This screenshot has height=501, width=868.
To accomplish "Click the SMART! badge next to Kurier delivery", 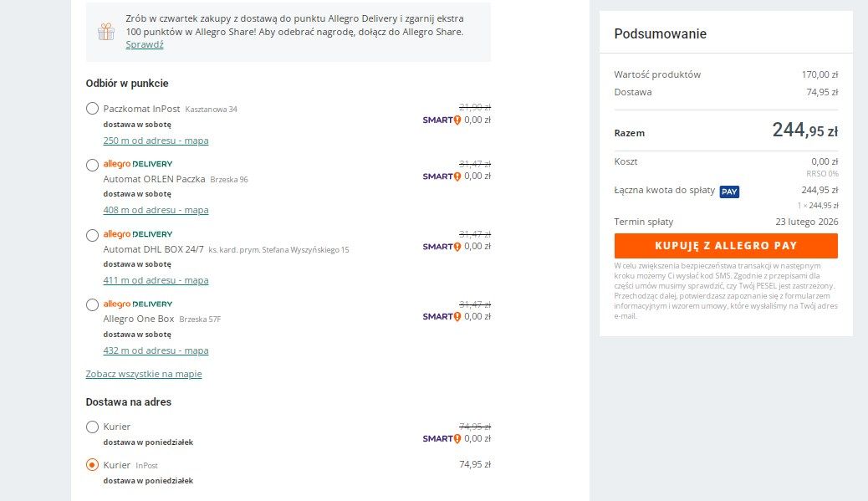I will [442, 438].
